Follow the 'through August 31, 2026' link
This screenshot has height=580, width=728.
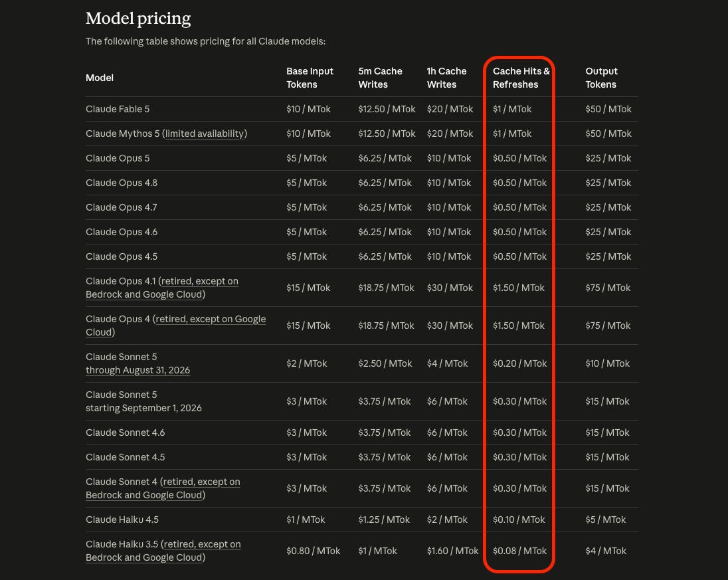[138, 370]
